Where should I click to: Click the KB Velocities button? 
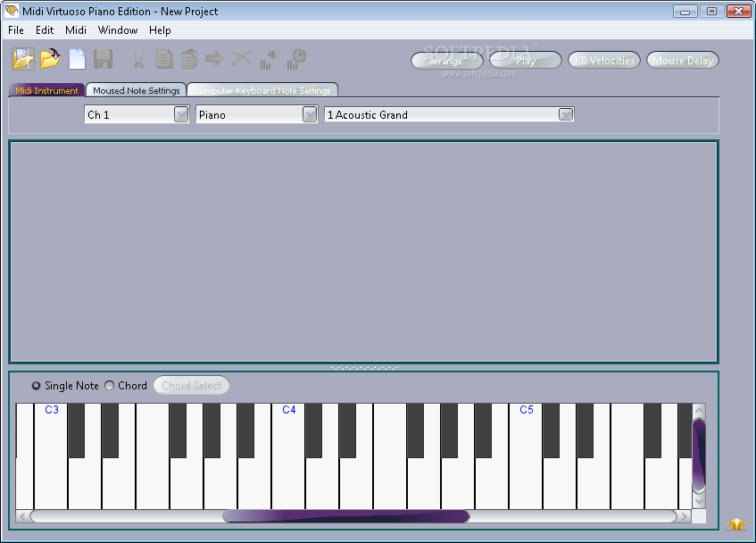coord(604,60)
